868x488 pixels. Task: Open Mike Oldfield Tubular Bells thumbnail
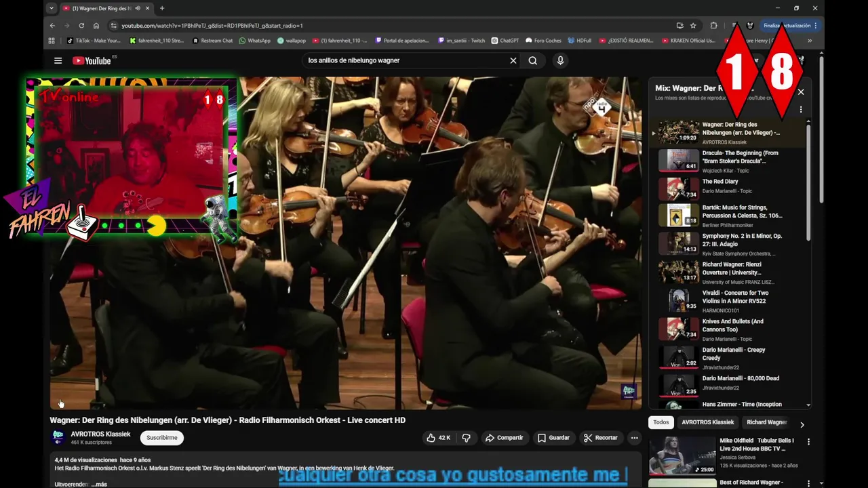click(682, 455)
